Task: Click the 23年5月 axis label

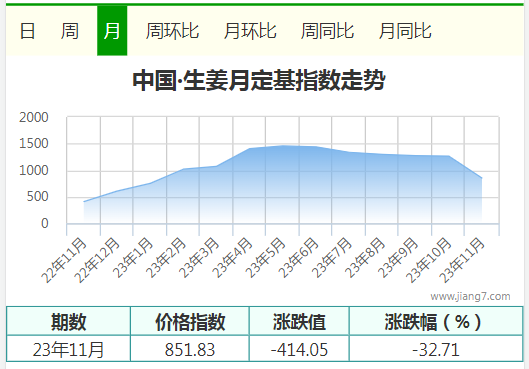Action: (265, 257)
